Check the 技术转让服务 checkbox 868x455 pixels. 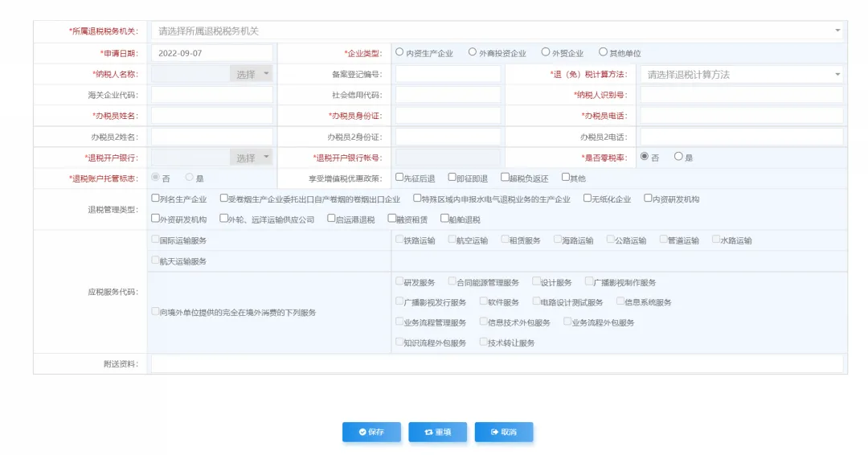coord(483,342)
